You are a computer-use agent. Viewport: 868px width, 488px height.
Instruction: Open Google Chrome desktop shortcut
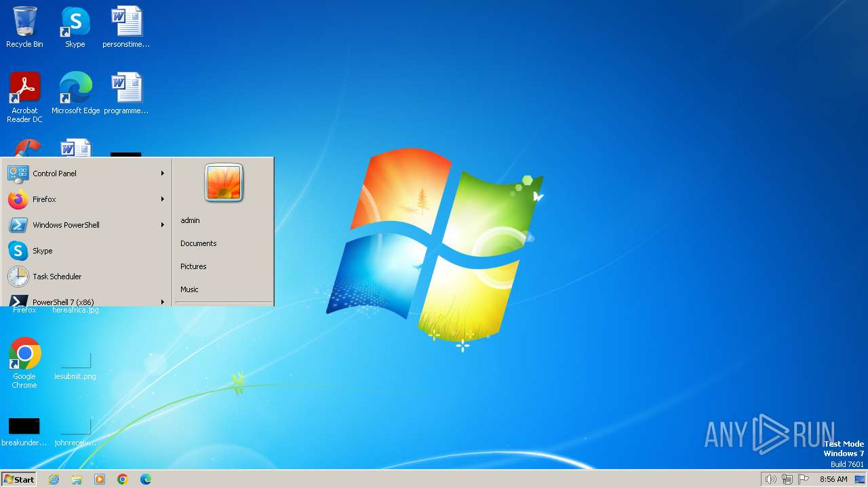click(x=24, y=363)
